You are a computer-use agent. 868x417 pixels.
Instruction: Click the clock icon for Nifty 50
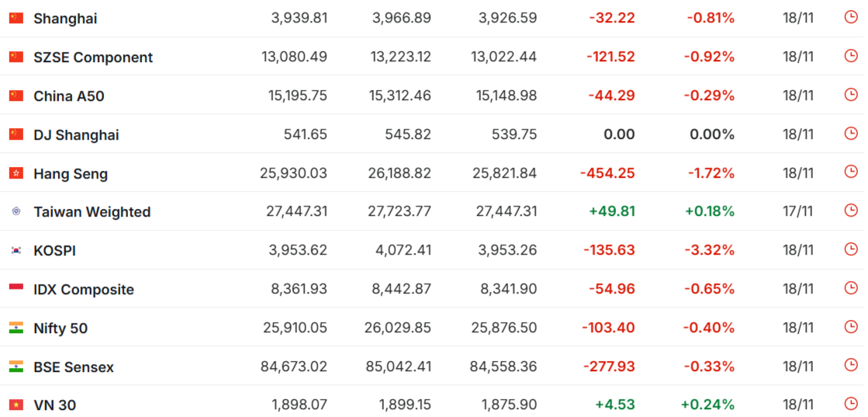coord(851,327)
